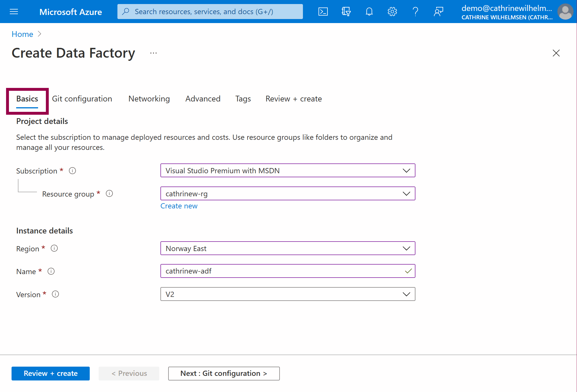
Task: Expand the Region dropdown showing Norway East
Action: tap(288, 248)
